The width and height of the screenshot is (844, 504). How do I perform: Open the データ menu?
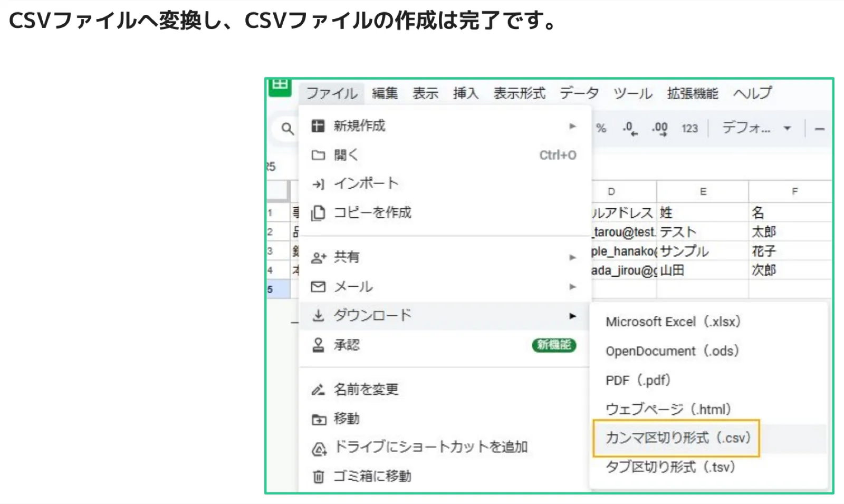[x=579, y=93]
